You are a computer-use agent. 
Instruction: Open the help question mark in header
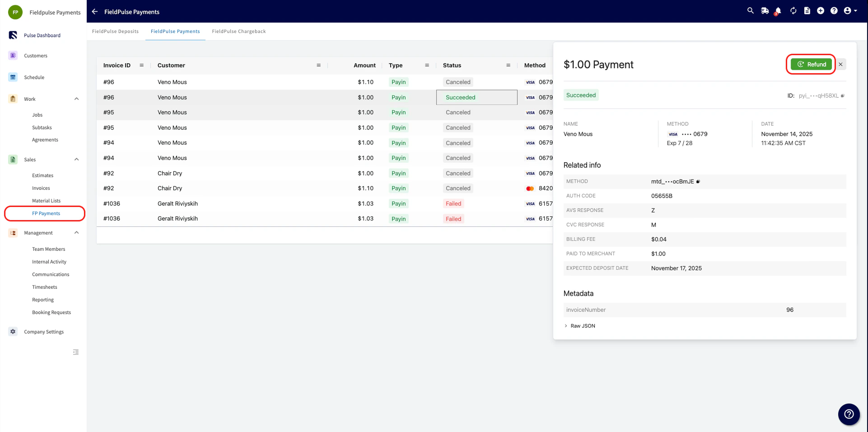pos(834,11)
